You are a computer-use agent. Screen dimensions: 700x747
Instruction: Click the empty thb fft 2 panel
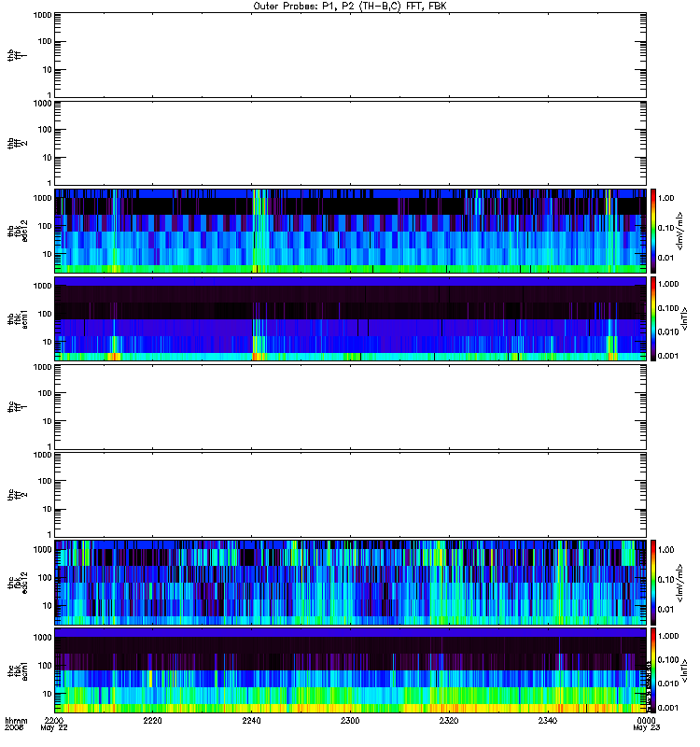350,143
